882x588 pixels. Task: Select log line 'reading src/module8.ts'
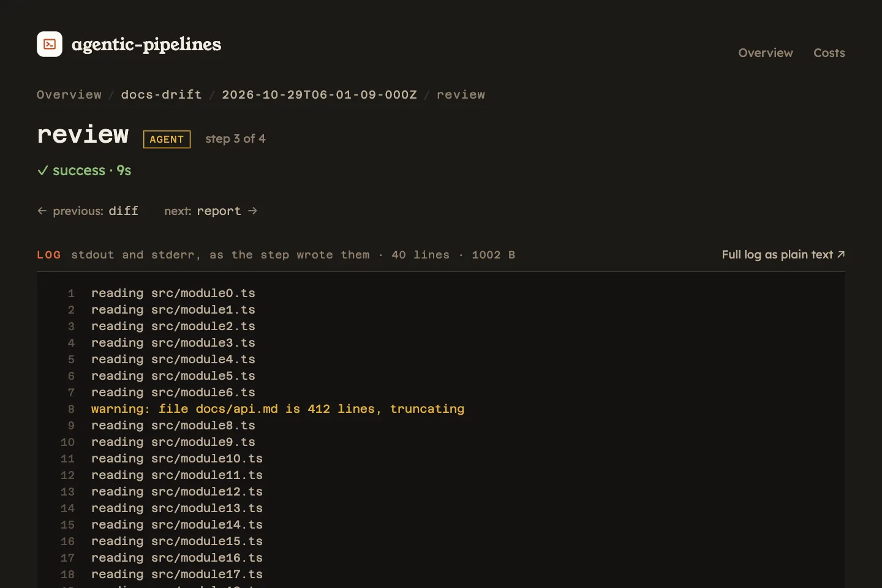pyautogui.click(x=173, y=426)
